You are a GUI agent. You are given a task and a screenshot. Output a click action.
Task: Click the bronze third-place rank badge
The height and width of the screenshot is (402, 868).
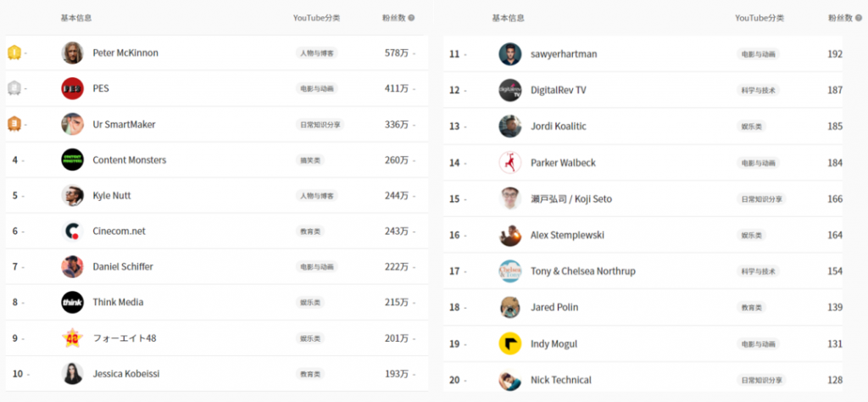click(x=14, y=124)
